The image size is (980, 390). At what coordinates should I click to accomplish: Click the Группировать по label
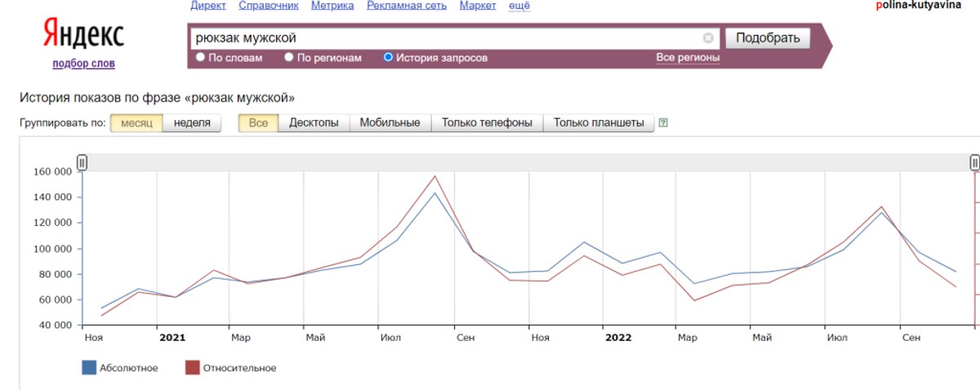[63, 123]
